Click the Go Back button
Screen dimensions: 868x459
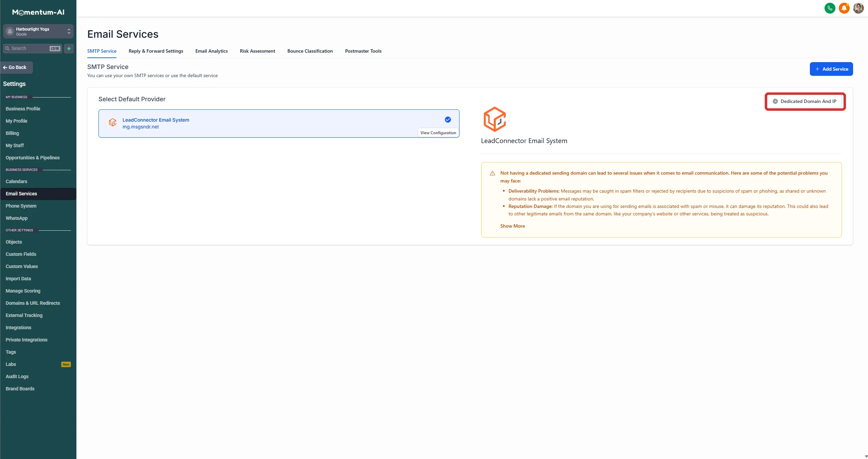point(17,67)
